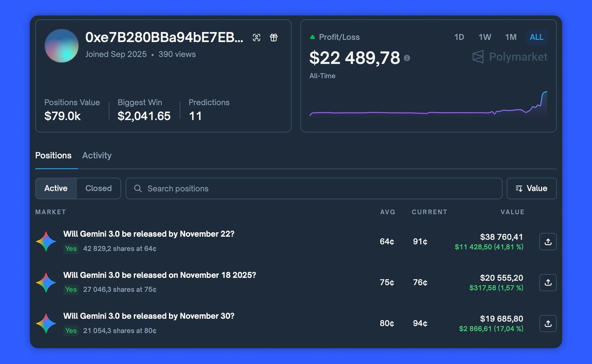Click the $2 866,61 (17,04 %) gain
Image resolution: width=592 pixels, height=364 pixels.
point(491,328)
